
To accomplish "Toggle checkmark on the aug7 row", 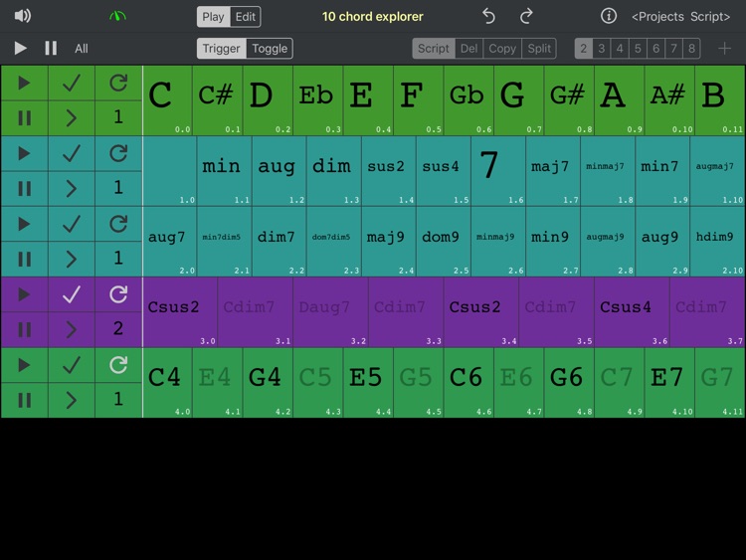I will click(72, 224).
